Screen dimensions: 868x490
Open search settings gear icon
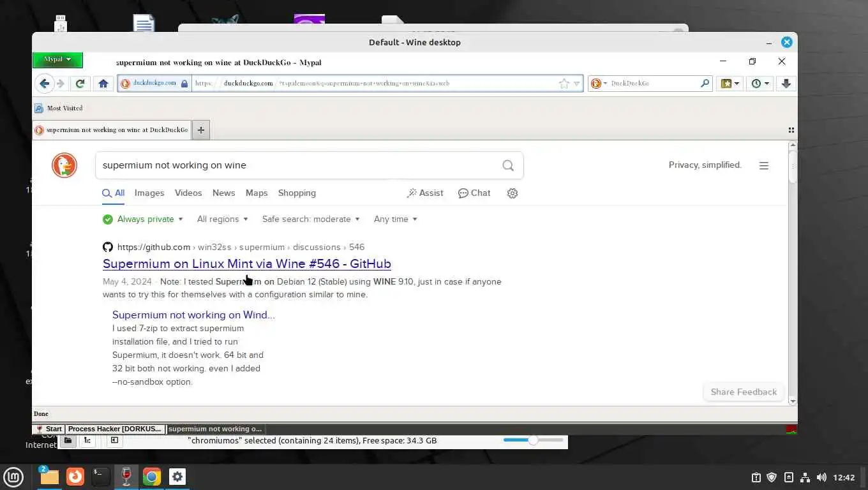click(513, 193)
